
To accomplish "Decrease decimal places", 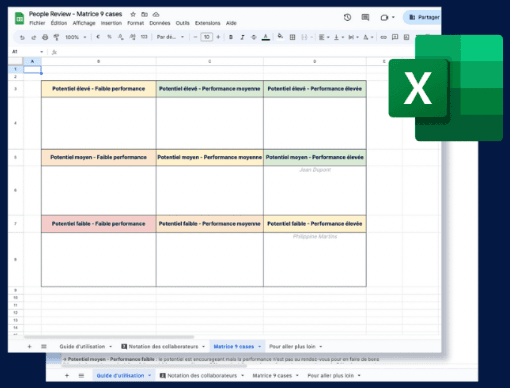I will 121,37.
